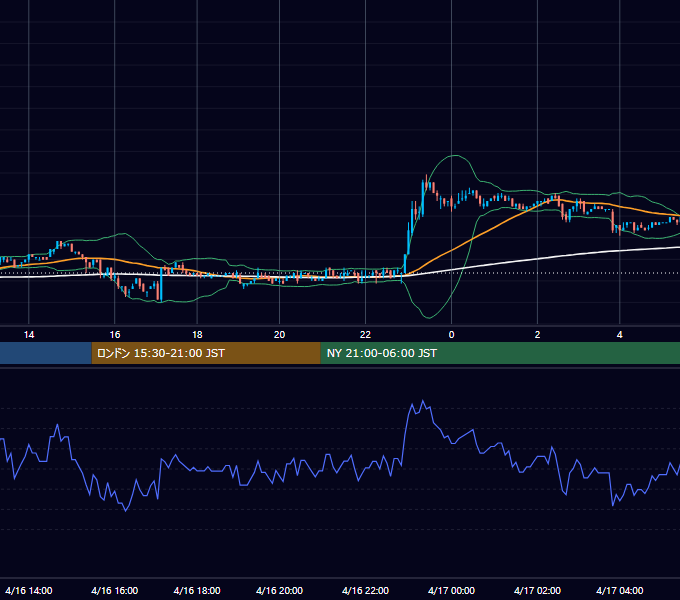Click the 4/16 22:00 date label

coord(365,590)
